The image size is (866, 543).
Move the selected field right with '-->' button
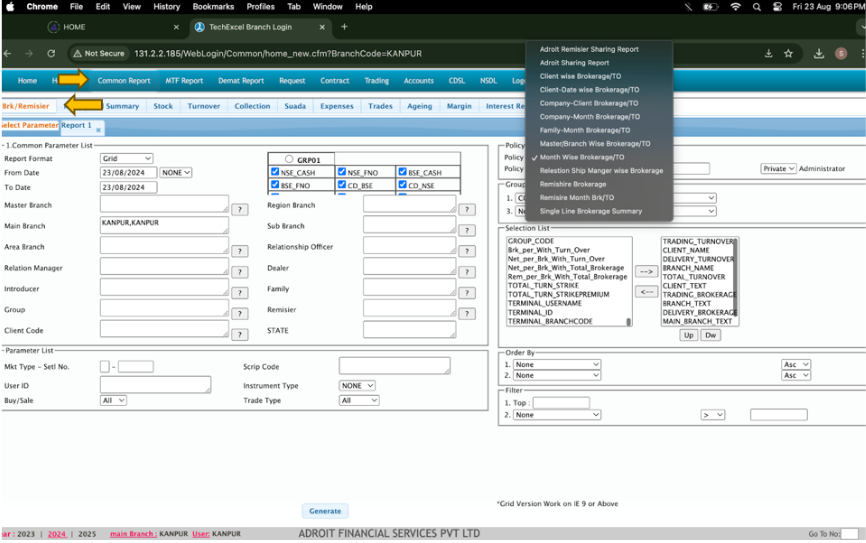click(646, 271)
